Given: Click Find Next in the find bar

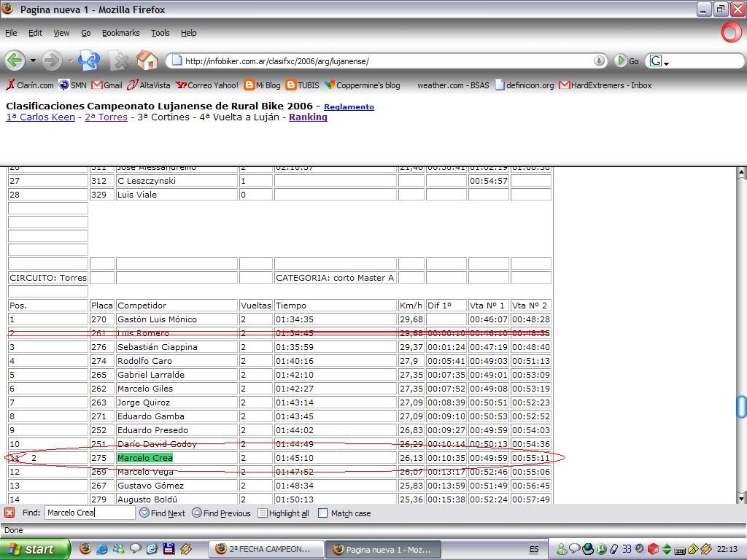Looking at the screenshot, I should pyautogui.click(x=162, y=513).
